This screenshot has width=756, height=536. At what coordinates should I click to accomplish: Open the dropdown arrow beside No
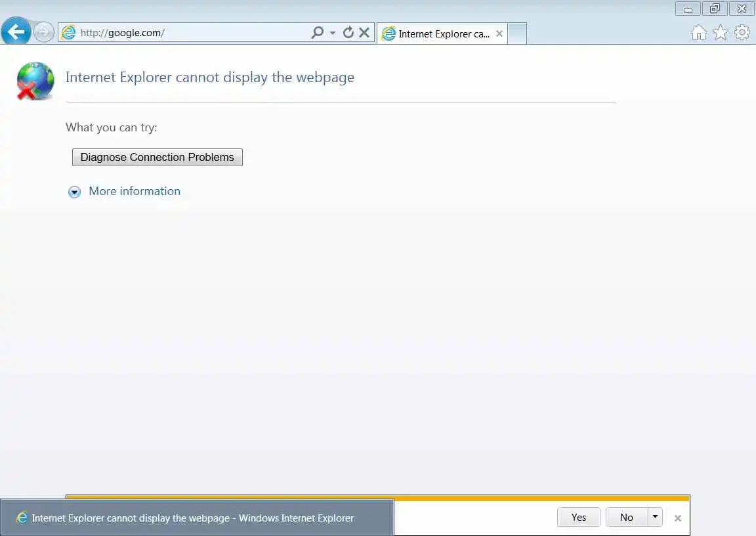point(655,517)
